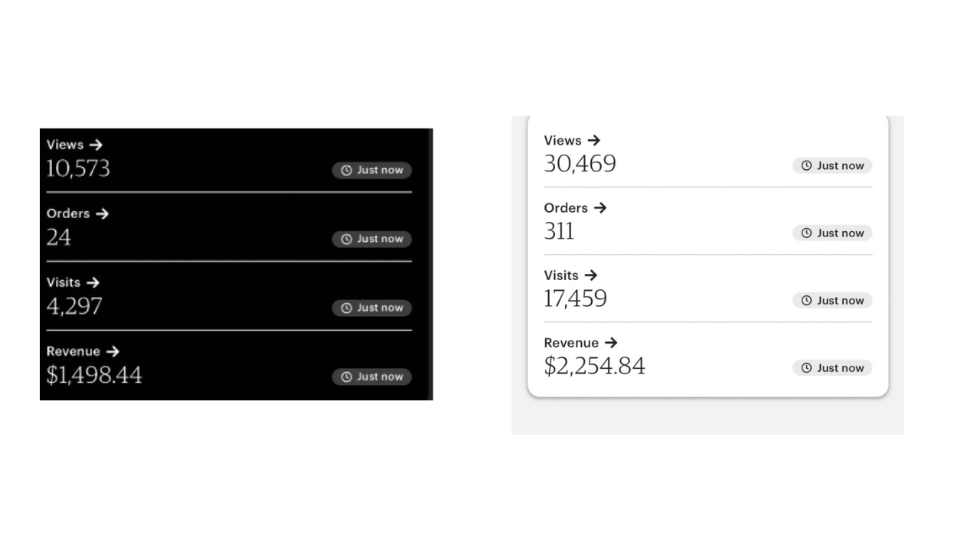Click the Just now badge beside 311 orders

pos(832,233)
